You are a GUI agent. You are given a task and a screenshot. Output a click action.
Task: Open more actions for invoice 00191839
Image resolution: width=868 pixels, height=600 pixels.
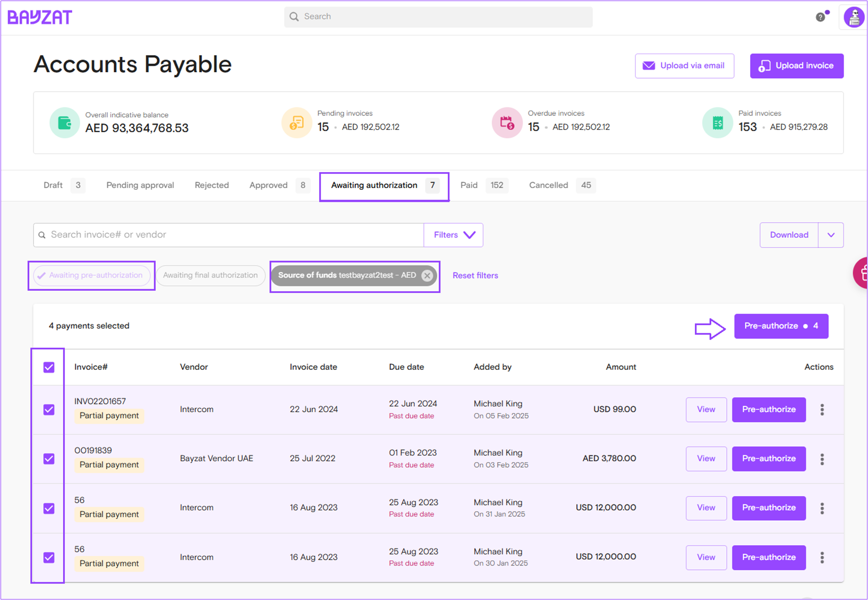point(822,459)
